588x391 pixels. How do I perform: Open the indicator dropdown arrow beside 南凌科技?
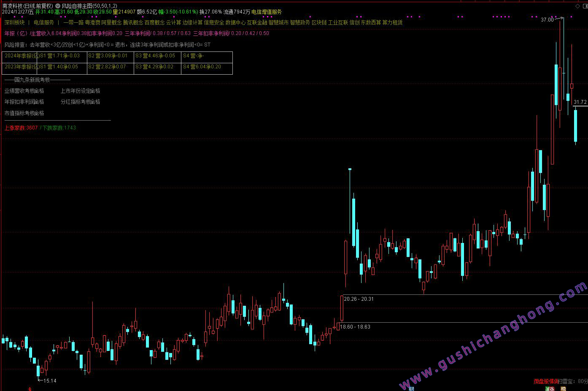click(58, 6)
